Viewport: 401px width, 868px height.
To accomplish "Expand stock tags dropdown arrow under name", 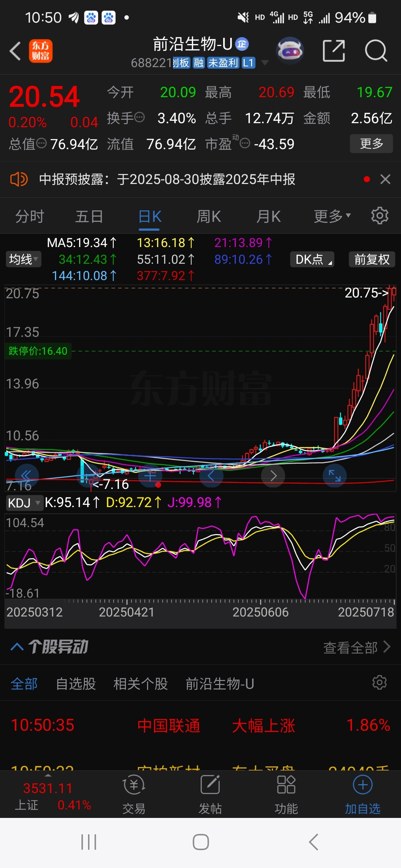I will [265, 63].
